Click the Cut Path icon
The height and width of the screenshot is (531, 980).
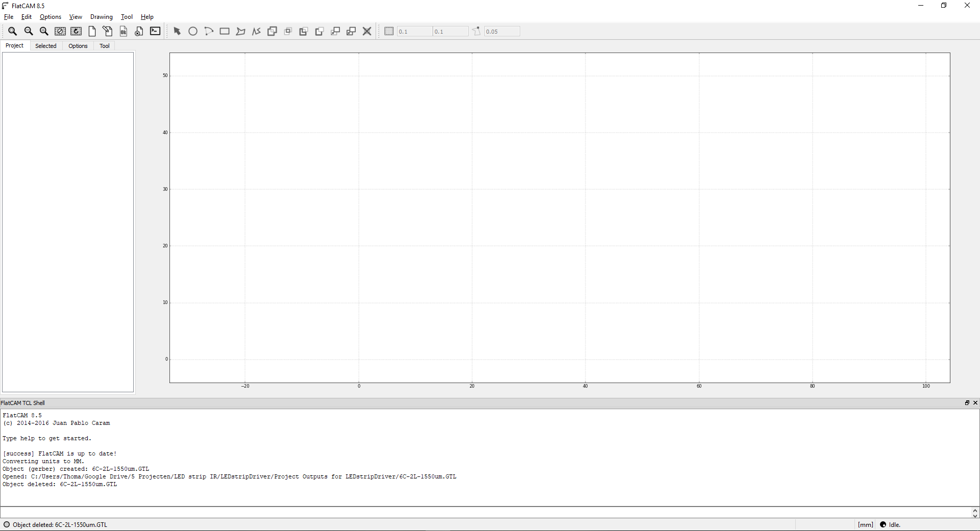pos(320,32)
